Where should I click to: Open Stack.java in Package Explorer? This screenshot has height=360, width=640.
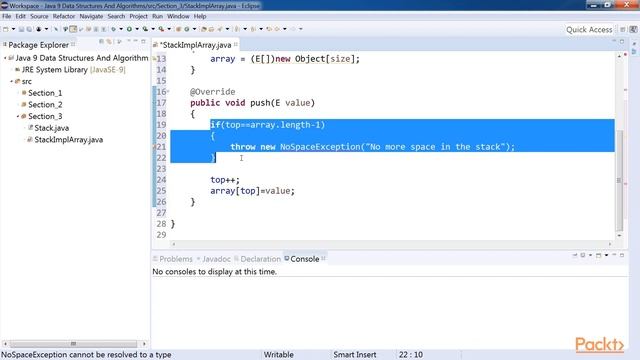pyautogui.click(x=48, y=128)
